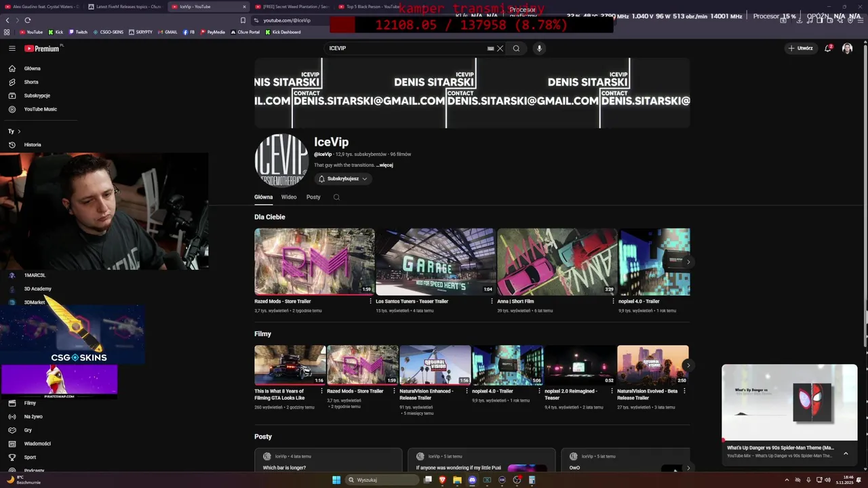868x488 pixels.
Task: Click Utwórz create button
Action: pyautogui.click(x=800, y=48)
